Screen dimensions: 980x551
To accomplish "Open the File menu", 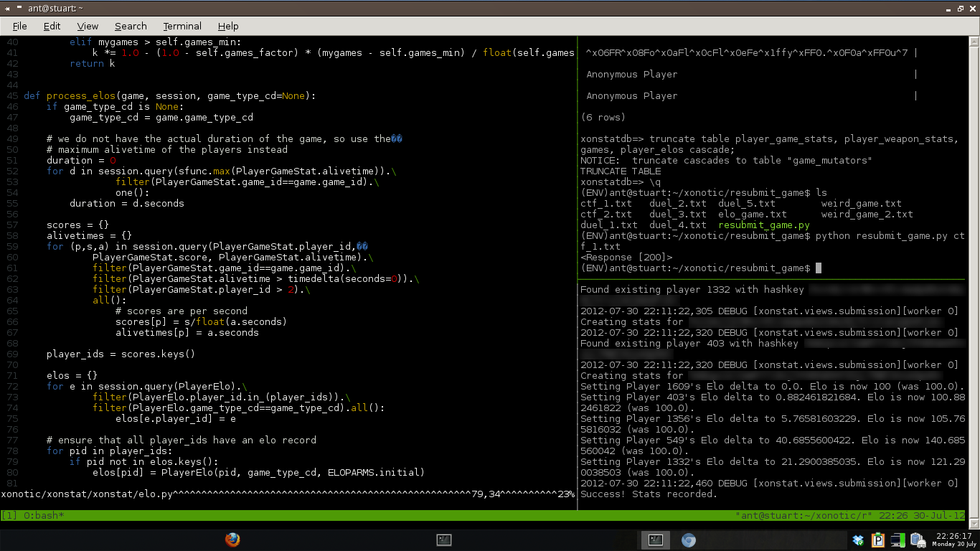I will click(19, 26).
